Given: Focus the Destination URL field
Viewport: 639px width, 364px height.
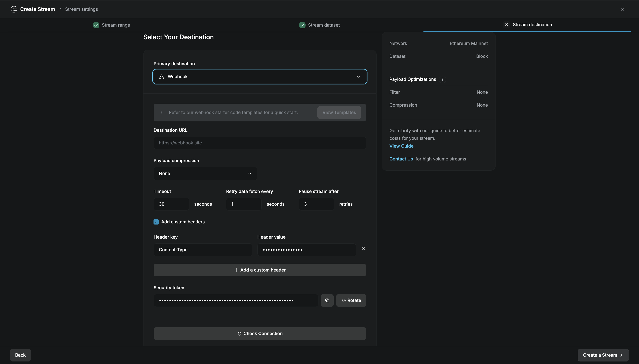Looking at the screenshot, I should (260, 143).
